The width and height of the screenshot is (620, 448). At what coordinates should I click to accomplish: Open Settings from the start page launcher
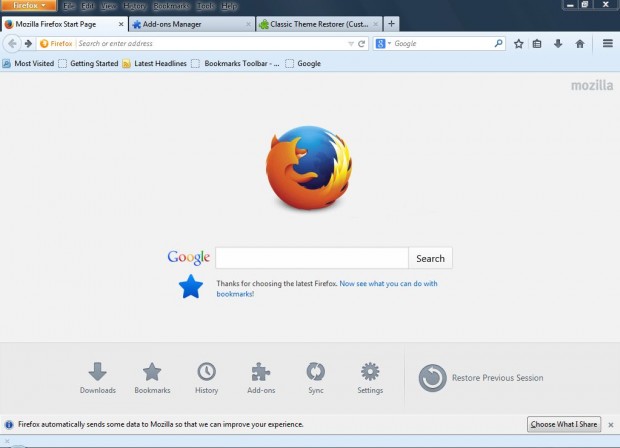370,378
